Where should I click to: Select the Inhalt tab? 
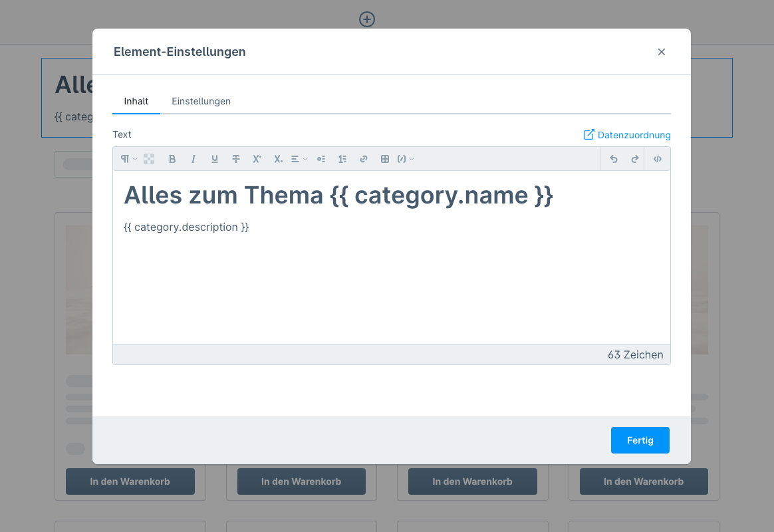(x=136, y=101)
